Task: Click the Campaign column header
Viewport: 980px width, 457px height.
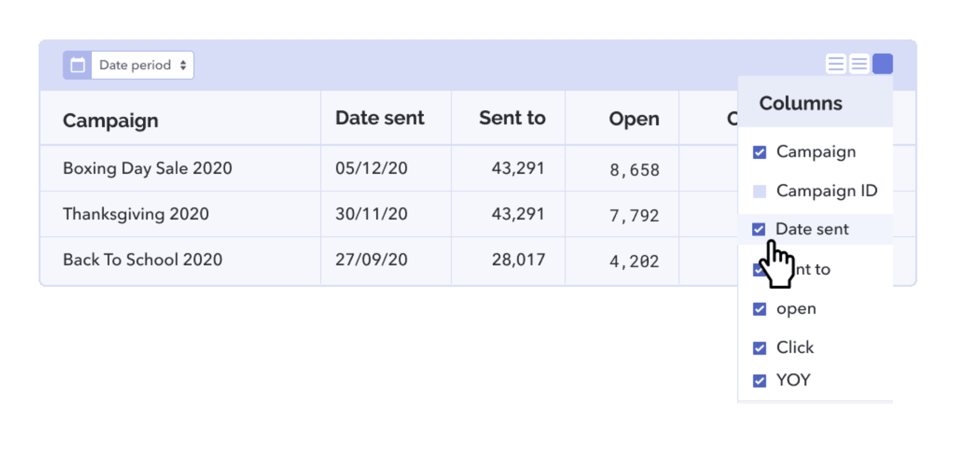Action: point(111,121)
